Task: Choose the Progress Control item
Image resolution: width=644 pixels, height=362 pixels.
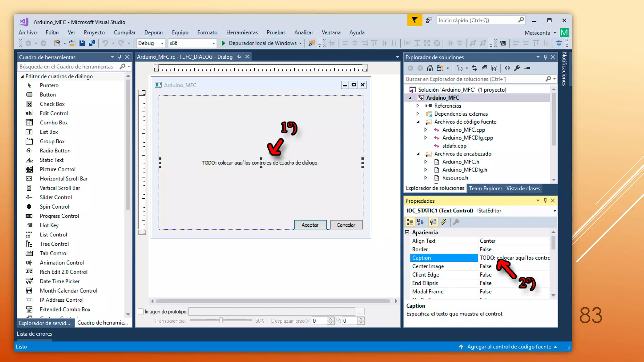Action: coord(59,216)
